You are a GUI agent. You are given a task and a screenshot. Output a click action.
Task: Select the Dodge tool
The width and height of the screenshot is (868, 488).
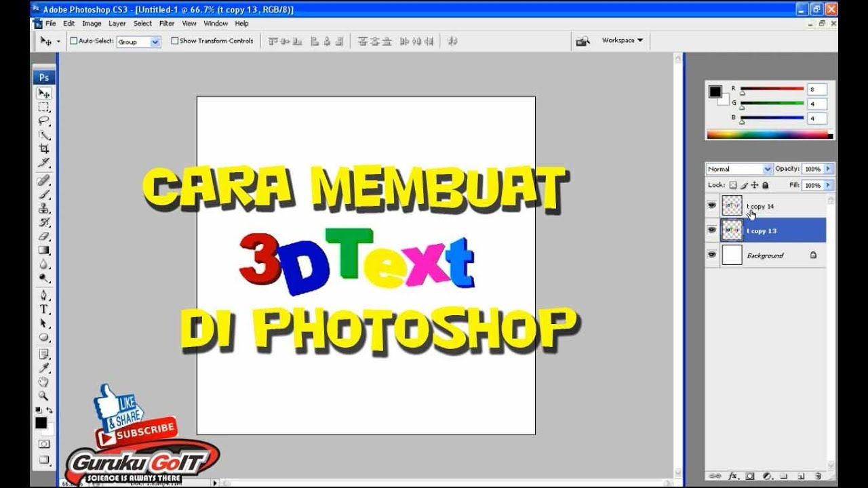tap(44, 278)
